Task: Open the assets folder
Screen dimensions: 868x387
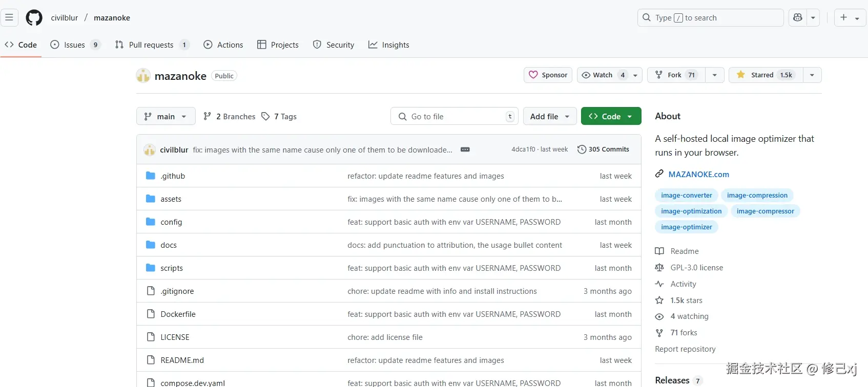Action: pyautogui.click(x=171, y=199)
